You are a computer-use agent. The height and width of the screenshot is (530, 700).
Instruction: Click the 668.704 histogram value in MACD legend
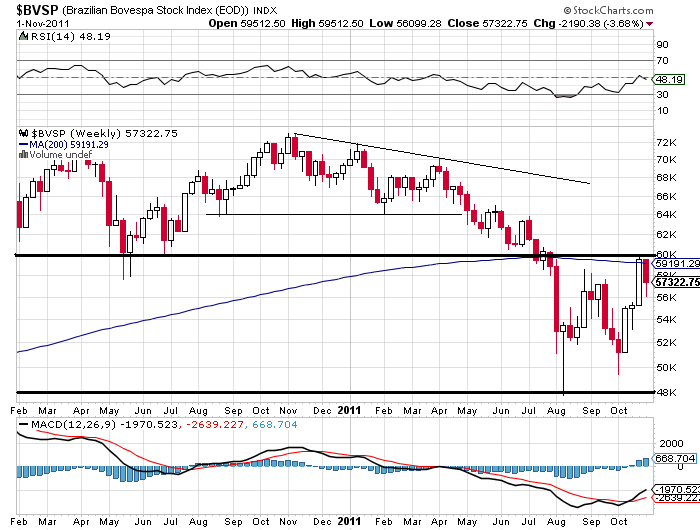(x=275, y=425)
